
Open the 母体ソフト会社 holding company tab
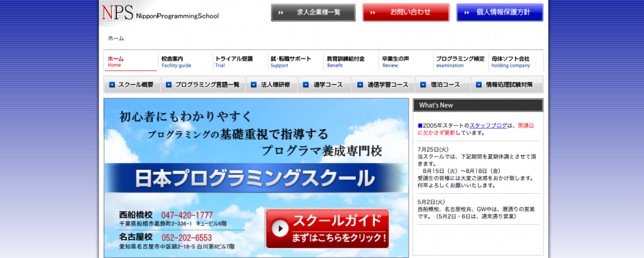(x=516, y=62)
